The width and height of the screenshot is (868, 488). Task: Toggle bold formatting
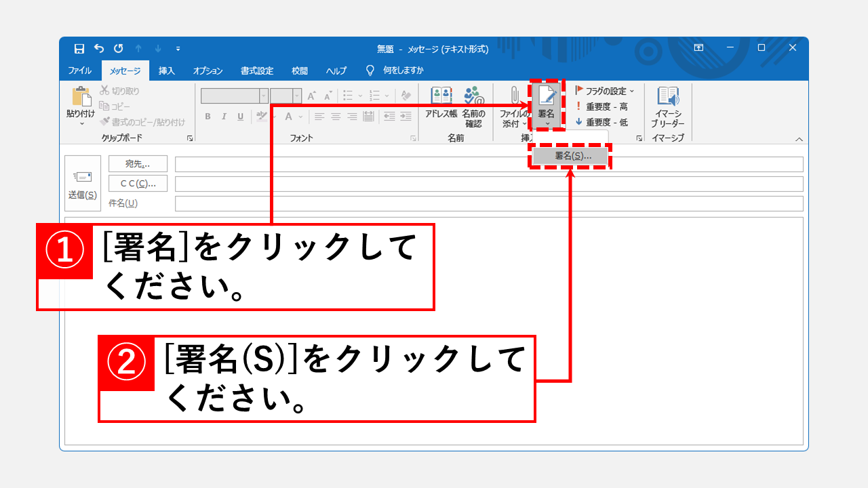click(208, 117)
